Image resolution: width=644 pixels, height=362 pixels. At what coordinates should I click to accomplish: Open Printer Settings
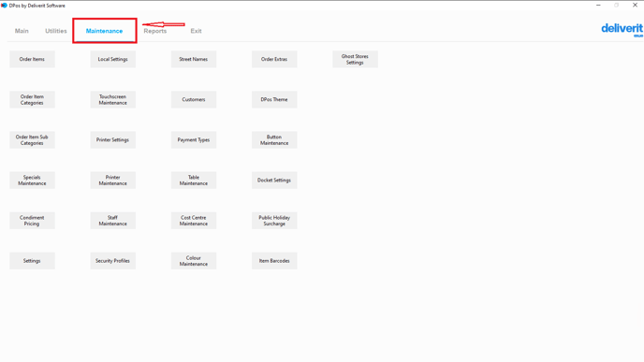click(x=113, y=140)
